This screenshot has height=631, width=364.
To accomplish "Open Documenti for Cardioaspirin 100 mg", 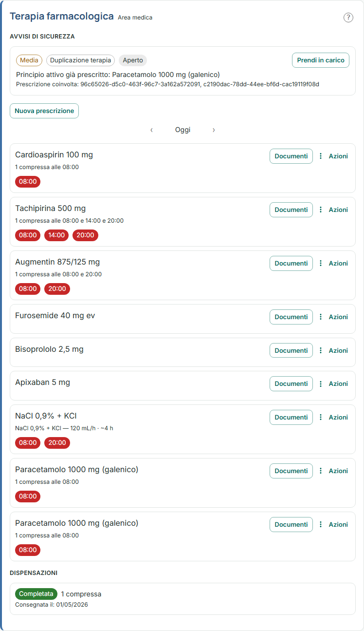I will coord(291,156).
